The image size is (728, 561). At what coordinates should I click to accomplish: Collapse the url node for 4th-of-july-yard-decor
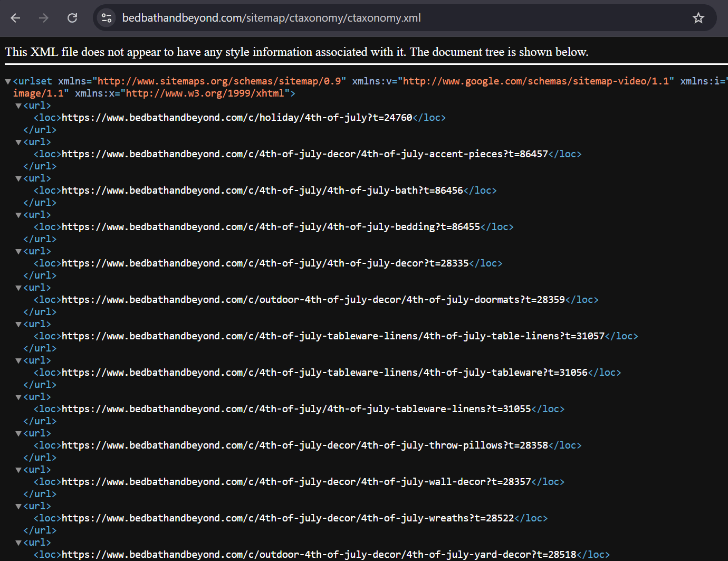click(x=18, y=543)
